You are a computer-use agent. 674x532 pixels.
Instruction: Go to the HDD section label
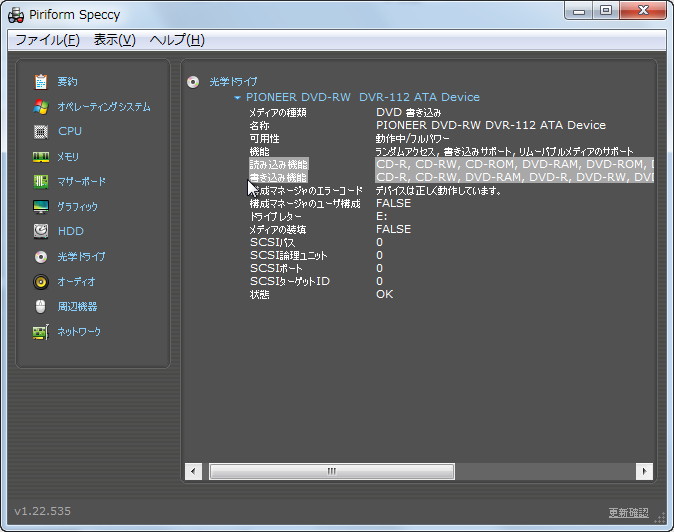click(71, 231)
